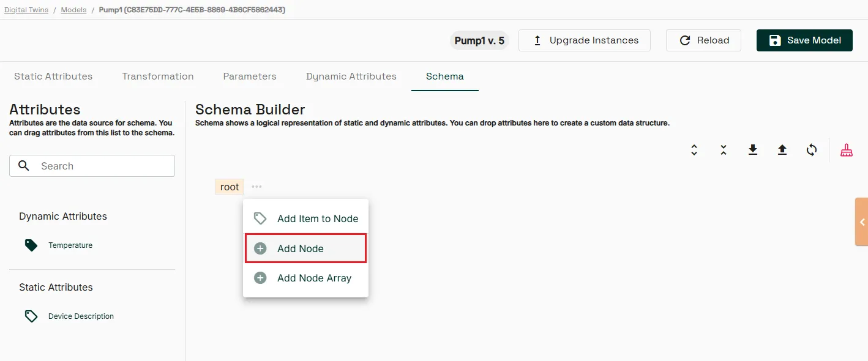
Task: Click the Device Description attribute label
Action: click(81, 316)
